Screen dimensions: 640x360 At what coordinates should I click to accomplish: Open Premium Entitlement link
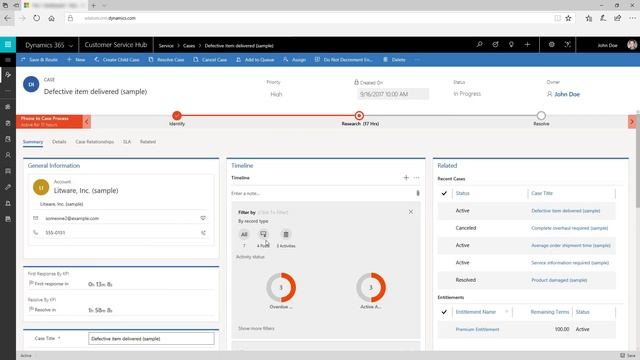[x=477, y=329]
